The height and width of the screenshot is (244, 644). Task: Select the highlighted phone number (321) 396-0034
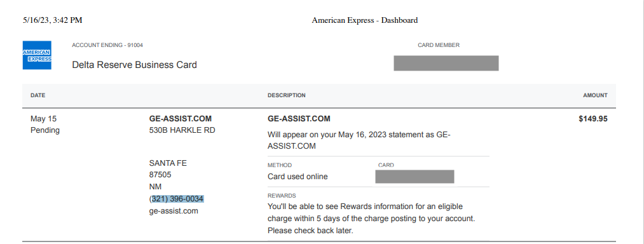pyautogui.click(x=177, y=200)
